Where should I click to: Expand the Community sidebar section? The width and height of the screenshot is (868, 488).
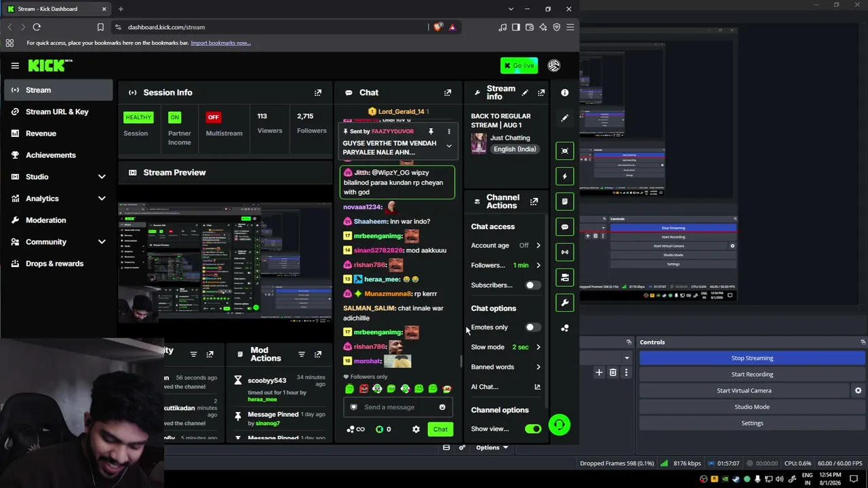click(x=102, y=242)
